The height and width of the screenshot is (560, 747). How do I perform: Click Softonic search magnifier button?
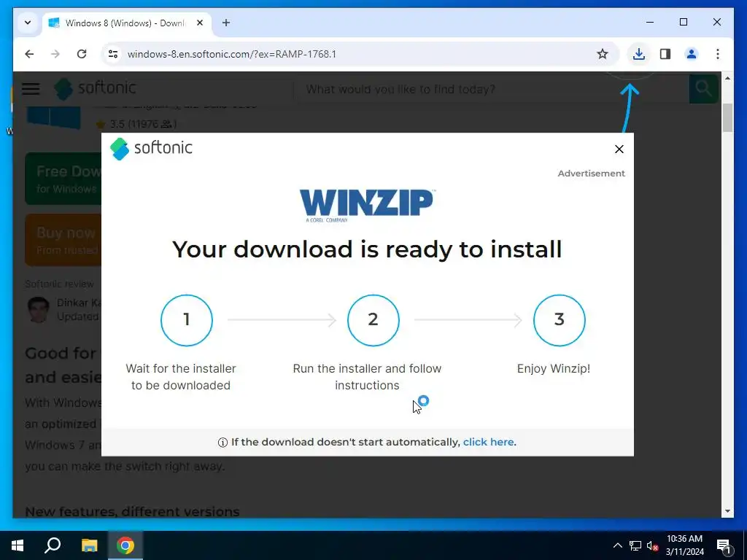703,88
